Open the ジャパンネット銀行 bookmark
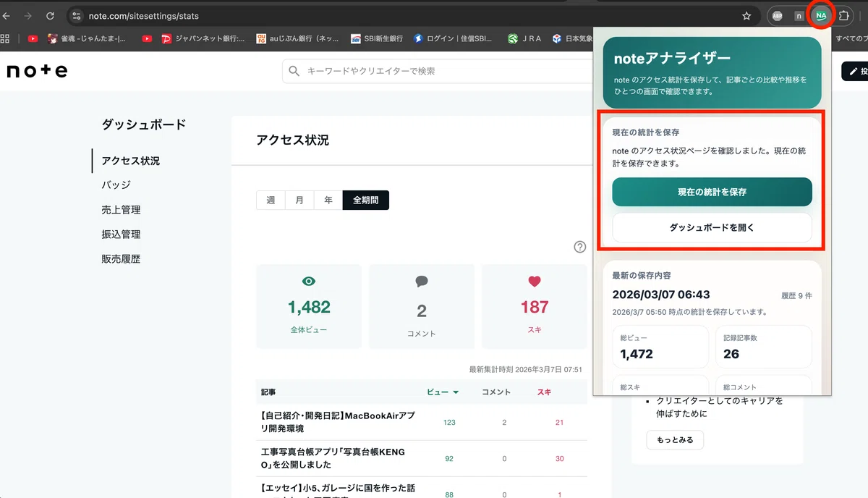The width and height of the screenshot is (868, 498). click(203, 38)
